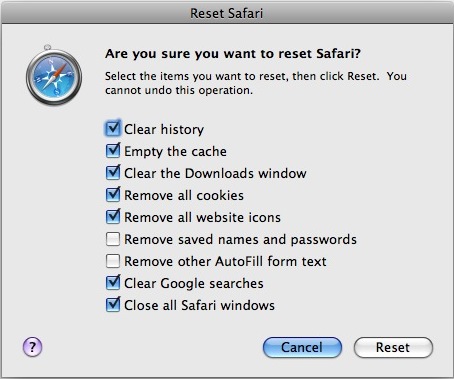This screenshot has width=454, height=379.
Task: Toggle the Remove all cookies checkbox
Action: coord(113,195)
